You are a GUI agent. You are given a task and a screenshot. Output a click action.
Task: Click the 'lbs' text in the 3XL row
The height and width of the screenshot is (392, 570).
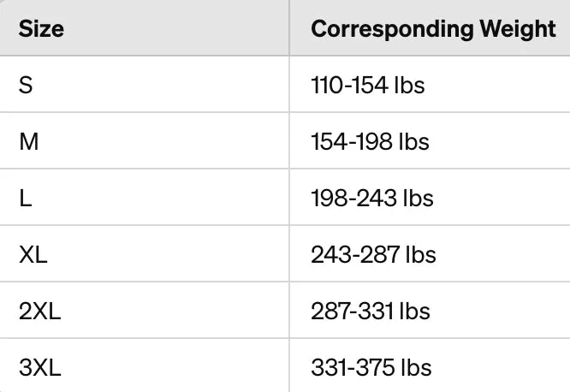coord(416,367)
